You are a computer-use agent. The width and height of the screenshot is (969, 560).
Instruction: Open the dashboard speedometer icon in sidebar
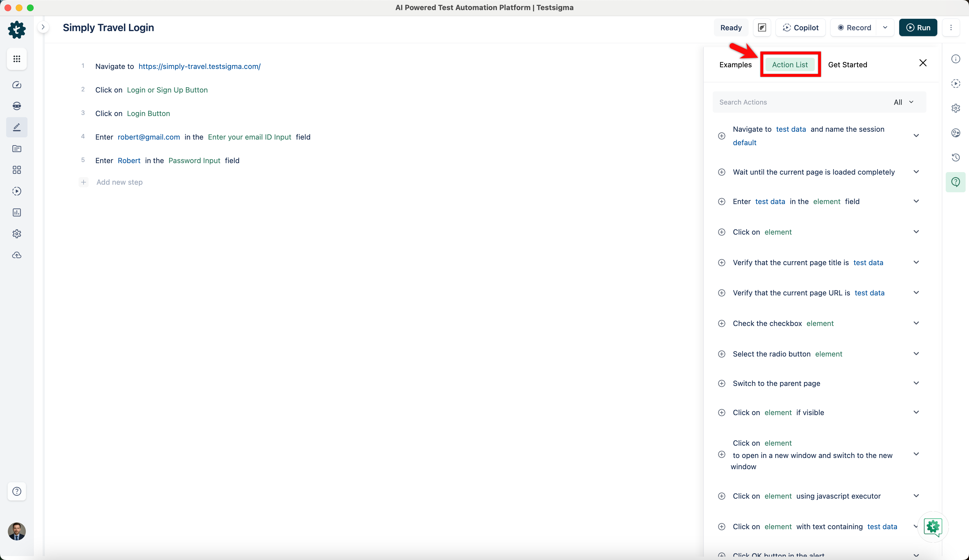(17, 85)
